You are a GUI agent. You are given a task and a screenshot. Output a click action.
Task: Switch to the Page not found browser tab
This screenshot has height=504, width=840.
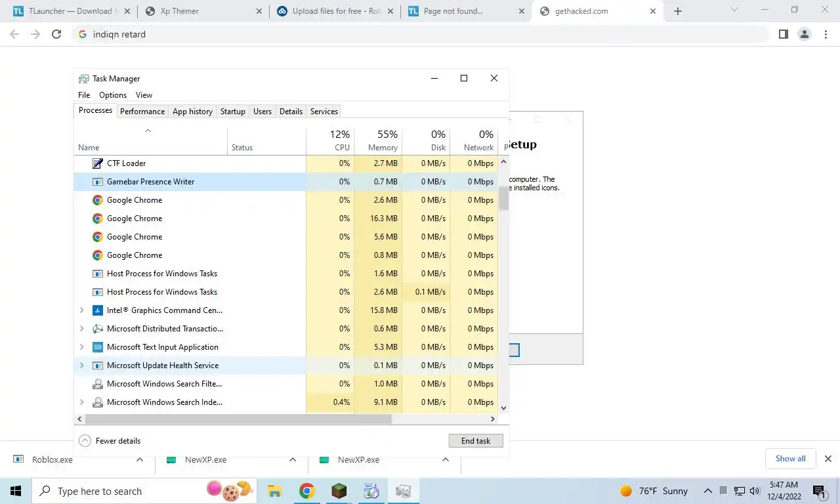click(466, 11)
